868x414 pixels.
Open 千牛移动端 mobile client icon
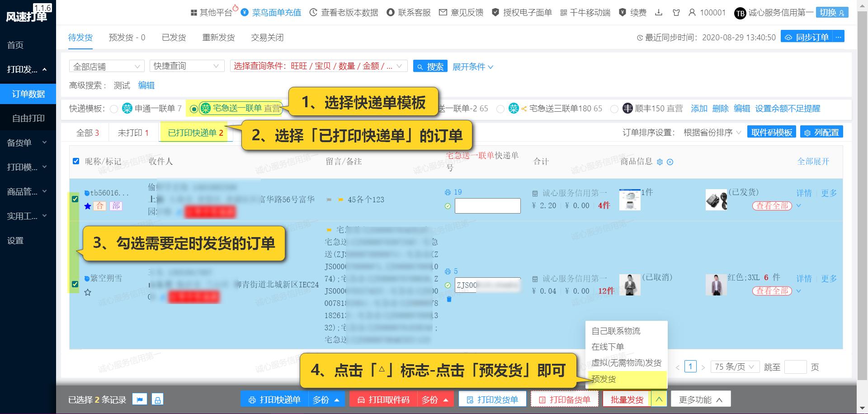(x=563, y=13)
